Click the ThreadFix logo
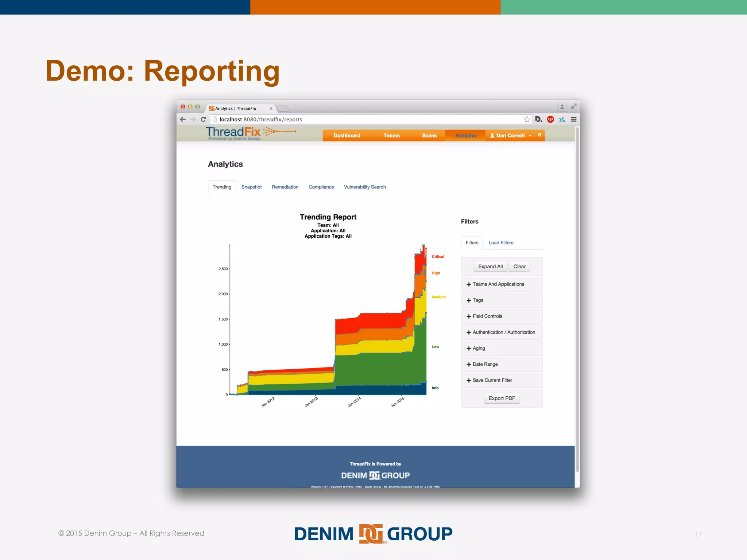 [251, 134]
